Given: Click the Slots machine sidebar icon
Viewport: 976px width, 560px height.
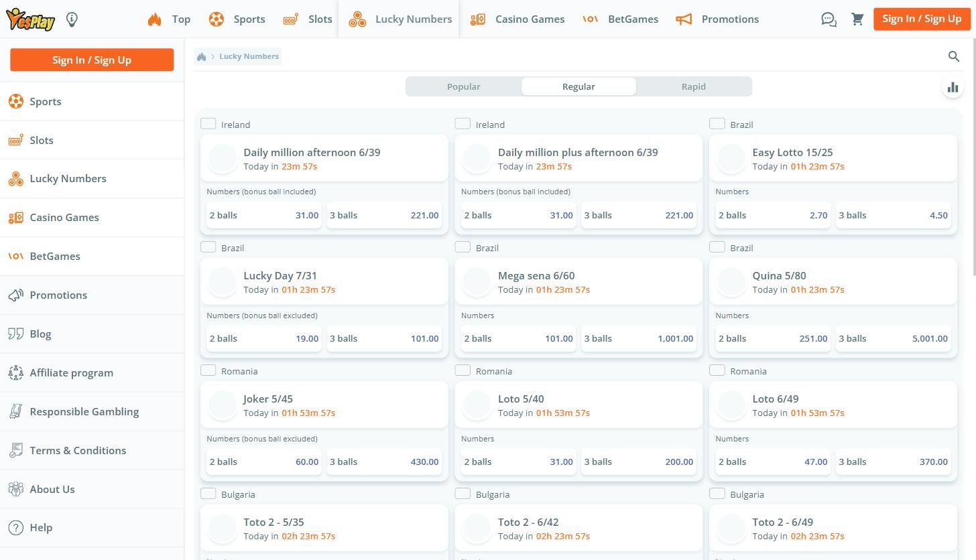Looking at the screenshot, I should pyautogui.click(x=15, y=141).
